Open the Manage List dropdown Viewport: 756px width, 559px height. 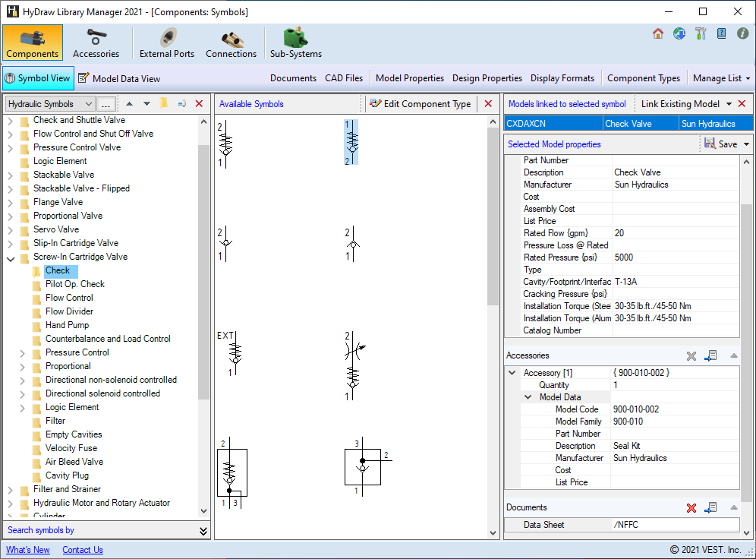click(721, 78)
